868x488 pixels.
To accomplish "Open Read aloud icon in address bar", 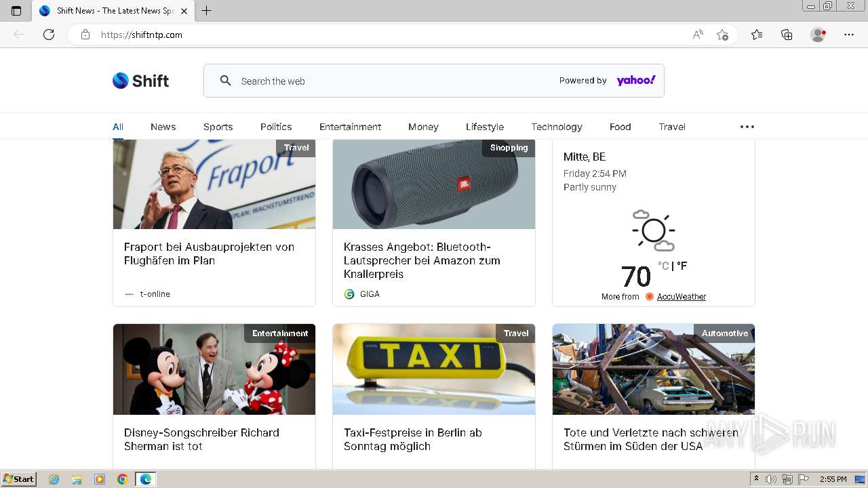I will click(x=698, y=35).
